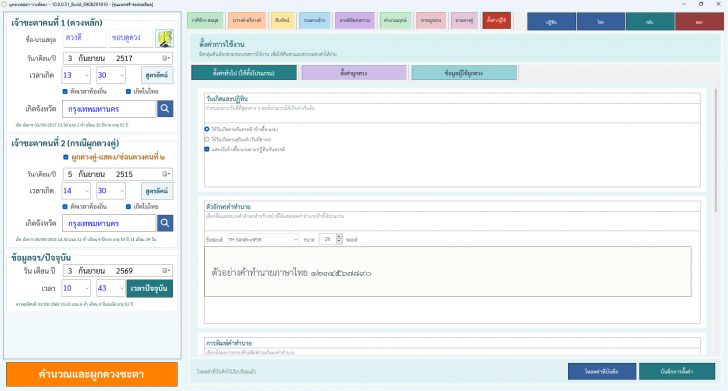Open the pink หาดวงคู่ tab
The height and width of the screenshot is (391, 728).
click(464, 20)
